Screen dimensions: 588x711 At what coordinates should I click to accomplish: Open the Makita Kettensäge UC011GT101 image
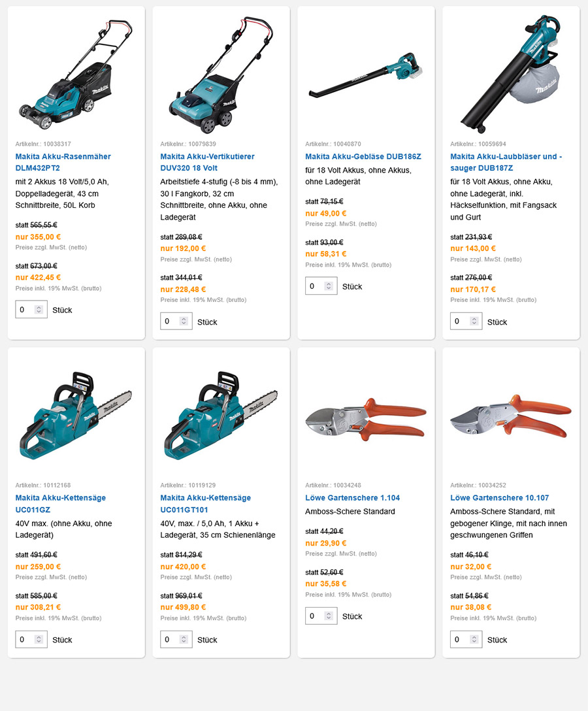pos(221,416)
